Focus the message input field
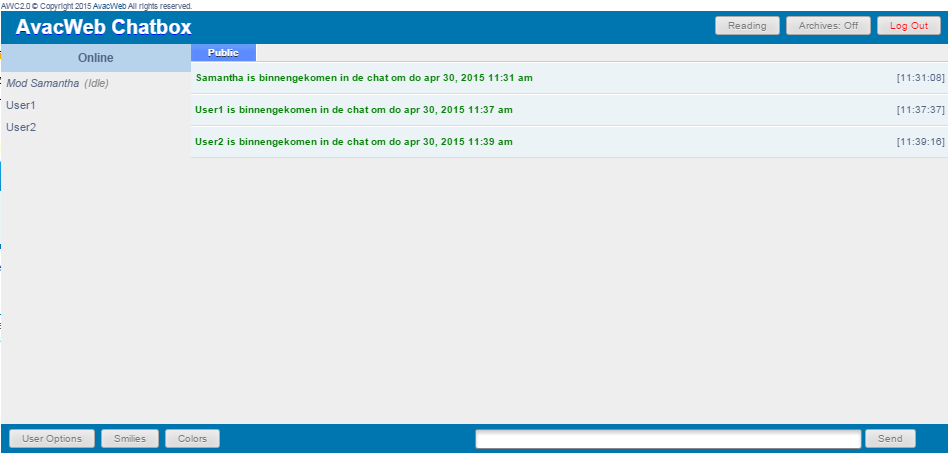This screenshot has width=948, height=453. [x=668, y=439]
